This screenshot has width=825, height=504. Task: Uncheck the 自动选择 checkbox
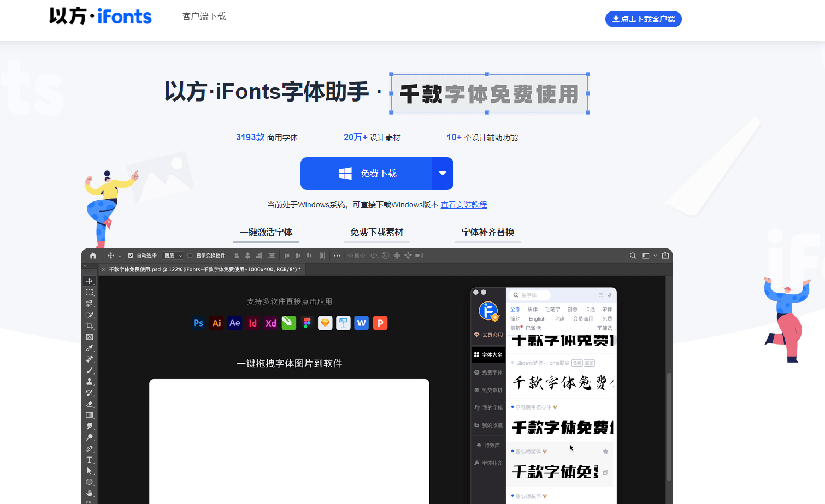point(131,256)
